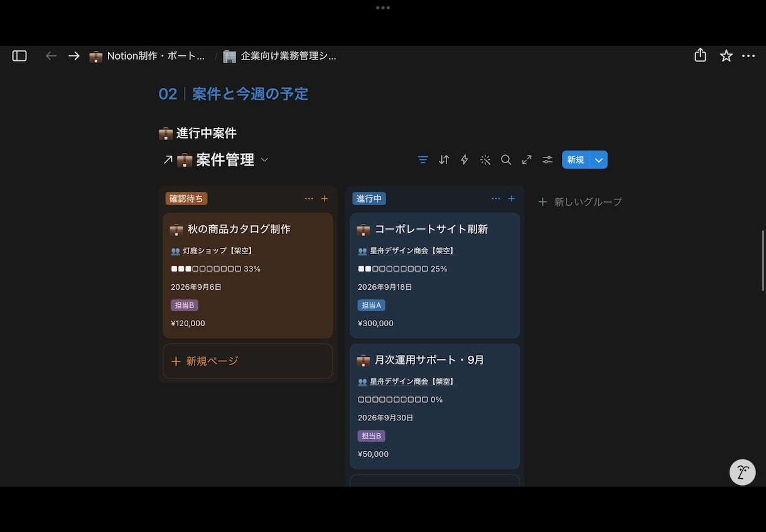Open 灯庭ショップ【架空】 relation link

(x=212, y=251)
